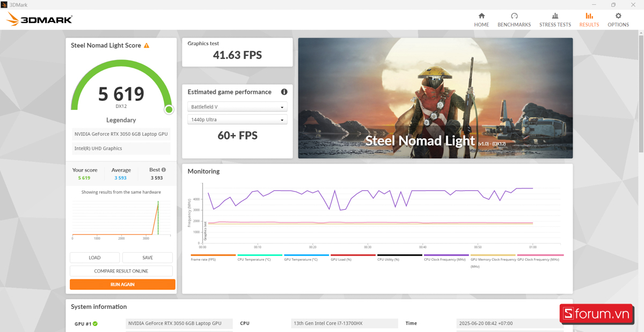
Task: Click the purple CPU Clock Frequency swatch
Action: tap(447, 255)
